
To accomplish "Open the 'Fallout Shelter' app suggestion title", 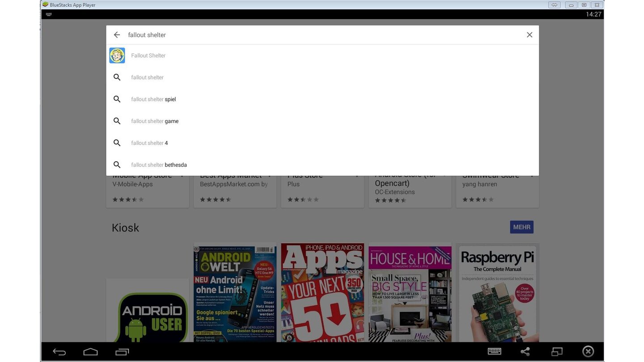I will [148, 55].
